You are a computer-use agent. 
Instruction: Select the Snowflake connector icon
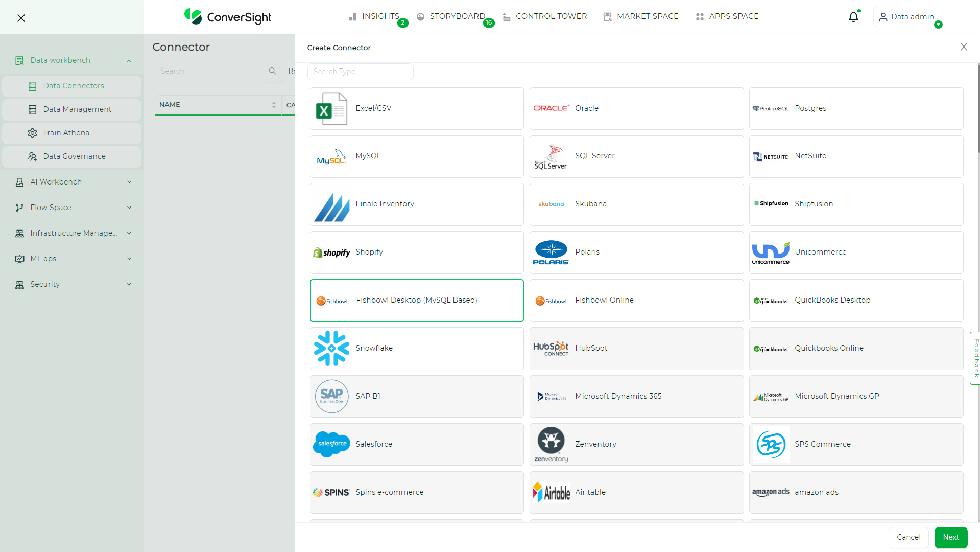[331, 348]
